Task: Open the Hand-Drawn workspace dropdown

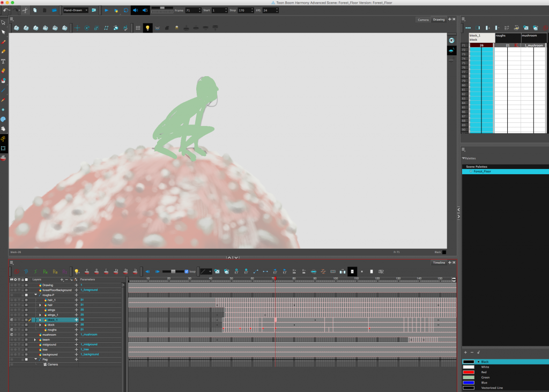Action: [76, 10]
